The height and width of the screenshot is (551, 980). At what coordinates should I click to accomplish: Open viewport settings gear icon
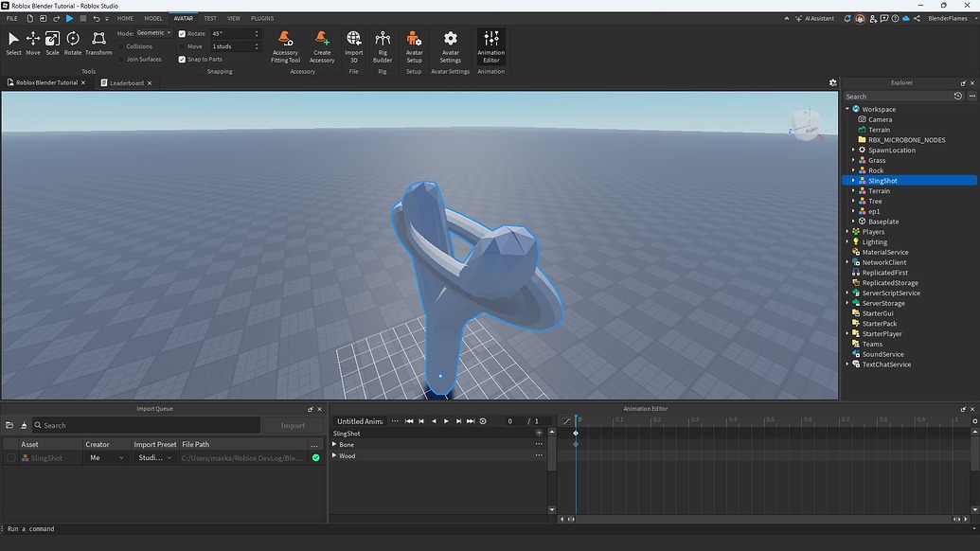(832, 82)
